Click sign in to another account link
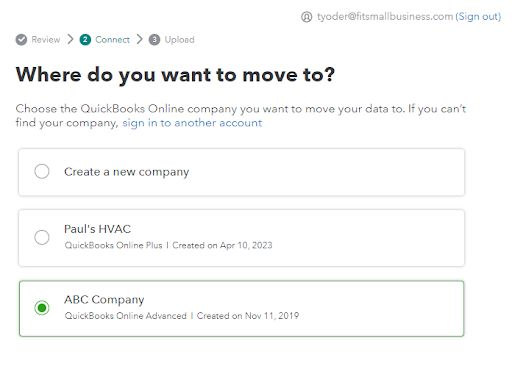 192,123
